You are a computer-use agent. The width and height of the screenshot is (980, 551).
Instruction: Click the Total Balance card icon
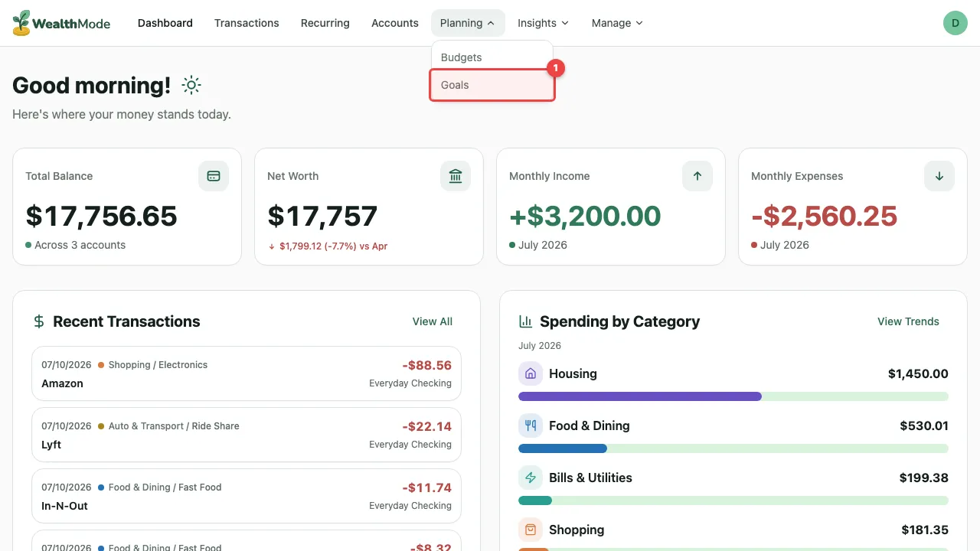coord(214,176)
